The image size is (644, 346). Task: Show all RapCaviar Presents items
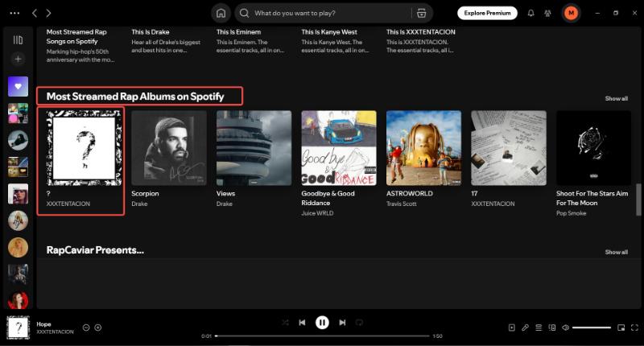pyautogui.click(x=616, y=252)
